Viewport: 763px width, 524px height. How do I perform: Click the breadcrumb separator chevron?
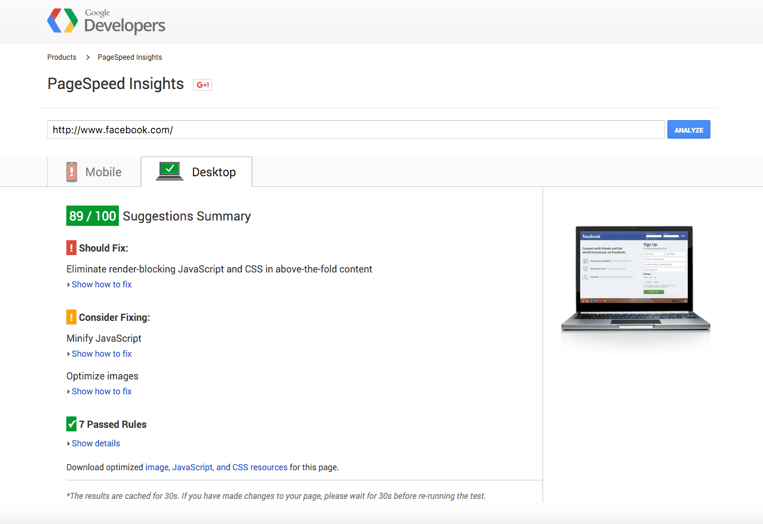88,57
